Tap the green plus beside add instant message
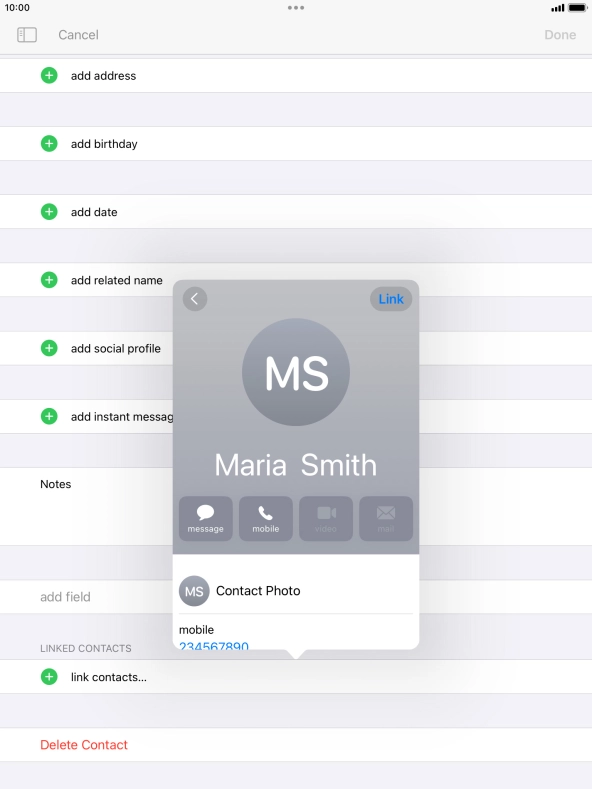 pyautogui.click(x=49, y=417)
